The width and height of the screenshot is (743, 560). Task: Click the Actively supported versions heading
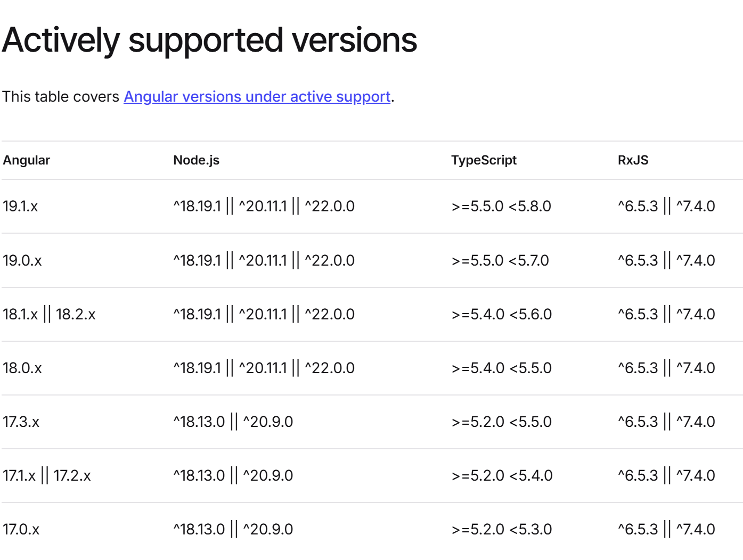209,40
